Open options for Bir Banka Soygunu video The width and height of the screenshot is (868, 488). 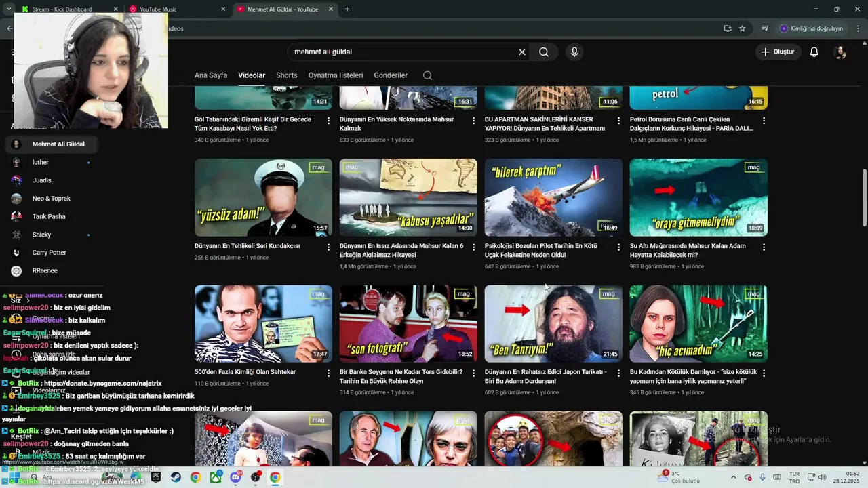tap(473, 373)
